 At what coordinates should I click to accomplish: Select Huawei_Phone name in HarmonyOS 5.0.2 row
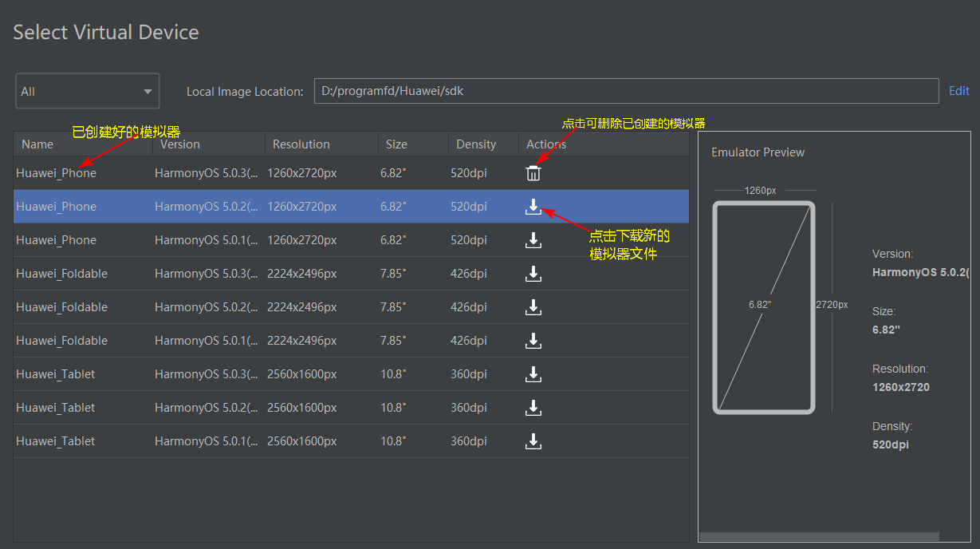(x=56, y=207)
